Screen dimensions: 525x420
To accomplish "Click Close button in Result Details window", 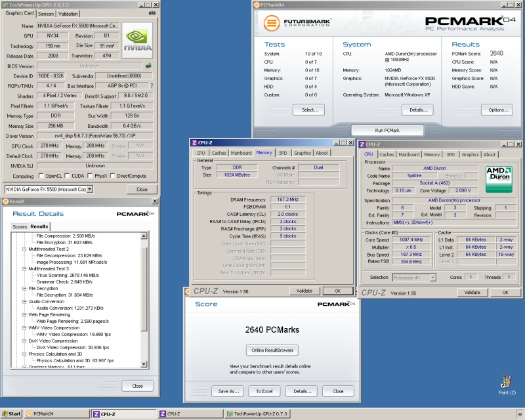I will [138, 386].
